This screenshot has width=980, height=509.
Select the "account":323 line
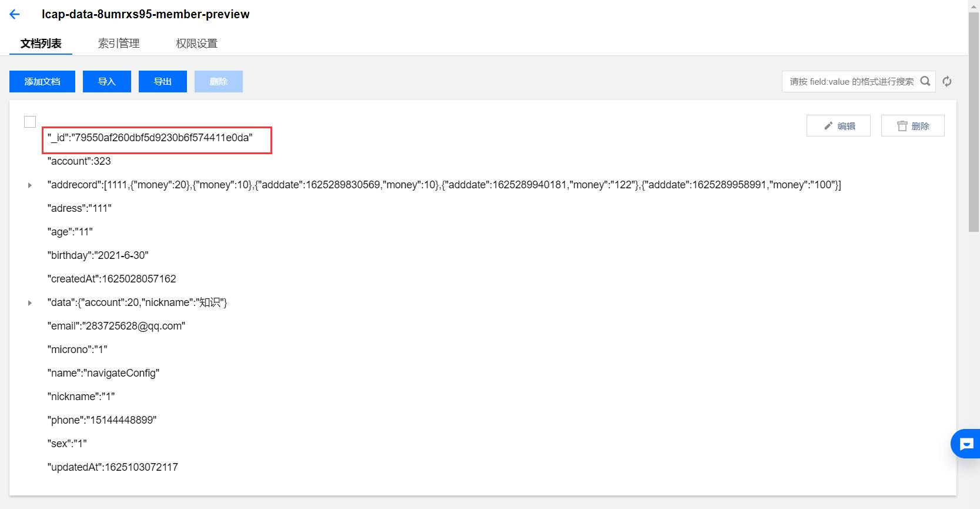(79, 161)
